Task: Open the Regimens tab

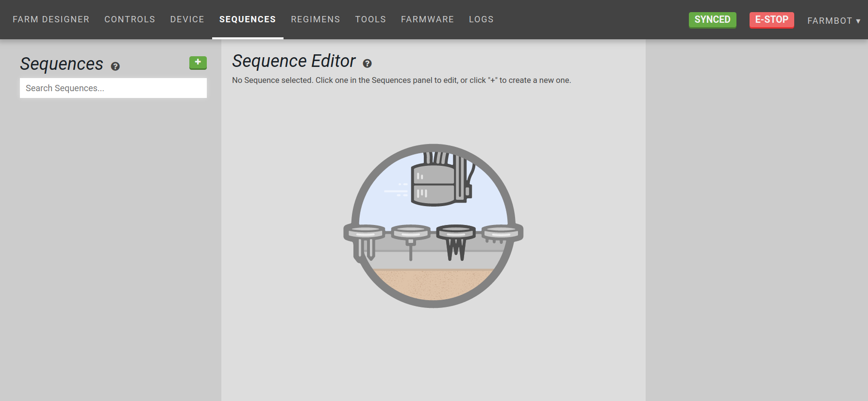Action: click(x=315, y=19)
